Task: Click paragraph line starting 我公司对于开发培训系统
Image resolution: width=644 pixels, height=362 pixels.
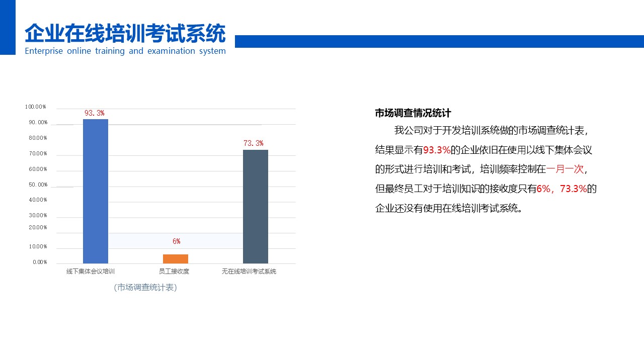Action: [492, 131]
